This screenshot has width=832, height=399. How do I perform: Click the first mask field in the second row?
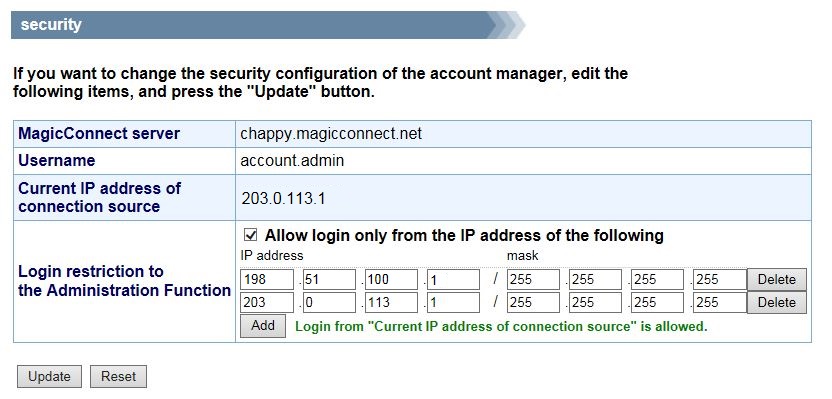pos(533,302)
